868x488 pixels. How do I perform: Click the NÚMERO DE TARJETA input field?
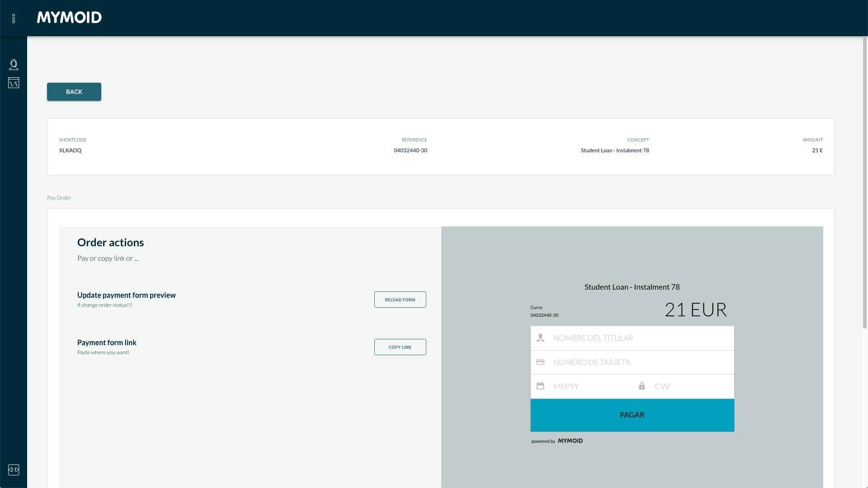(633, 362)
